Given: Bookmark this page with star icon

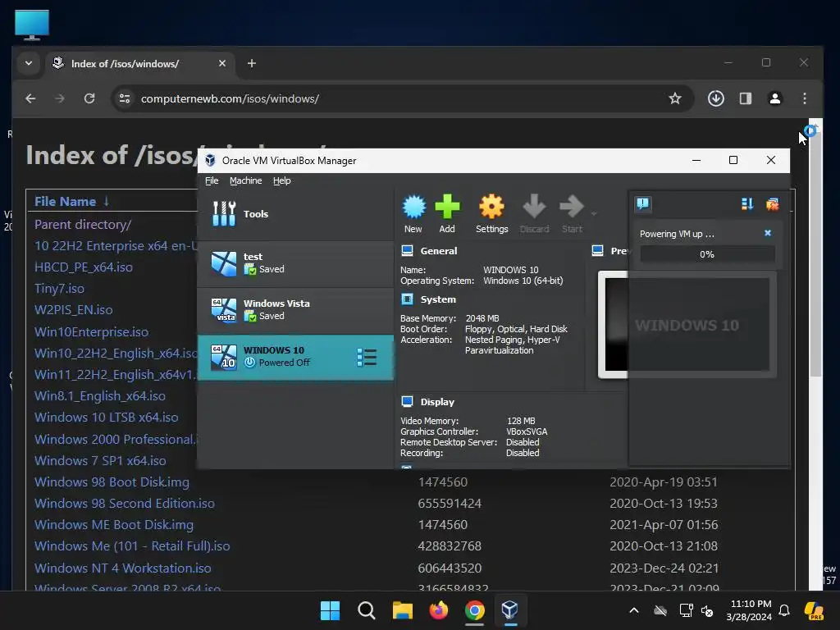Looking at the screenshot, I should [x=675, y=98].
